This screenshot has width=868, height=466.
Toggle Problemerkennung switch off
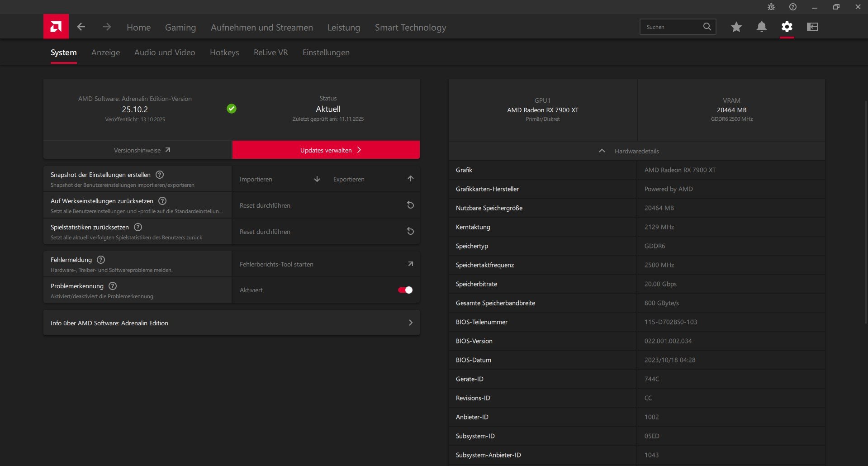(x=405, y=290)
